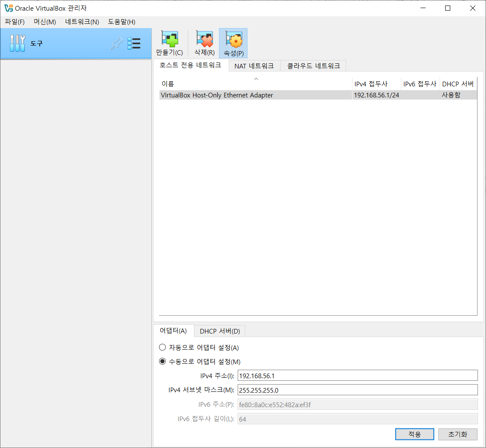Click the 192.168.56.1/24 table cell

pyautogui.click(x=376, y=95)
